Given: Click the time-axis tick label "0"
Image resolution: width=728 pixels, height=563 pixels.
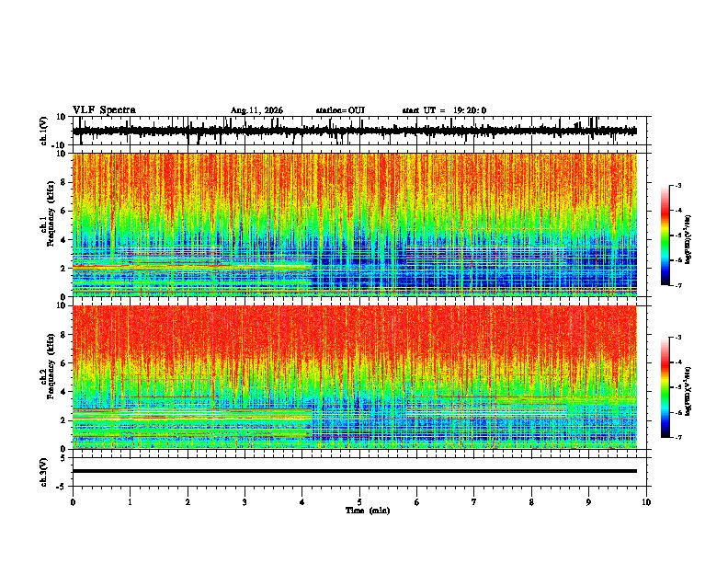Looking at the screenshot, I should (73, 502).
